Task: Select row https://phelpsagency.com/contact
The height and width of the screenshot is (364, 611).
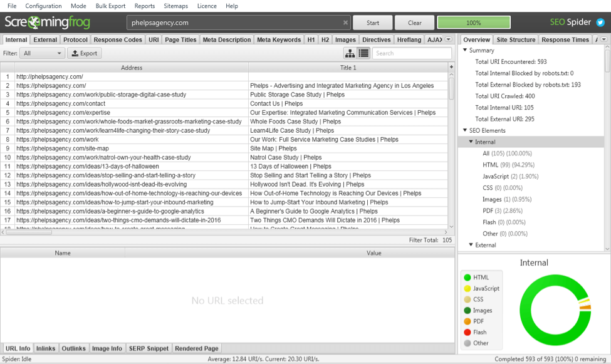Action: pyautogui.click(x=224, y=103)
